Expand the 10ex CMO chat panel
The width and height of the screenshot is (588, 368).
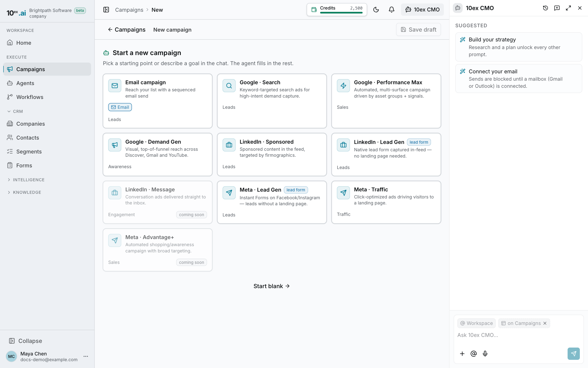[x=568, y=8]
